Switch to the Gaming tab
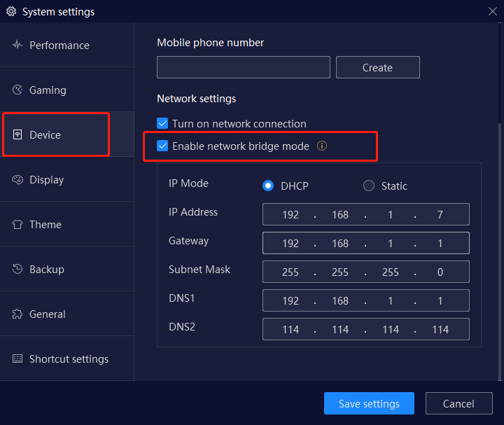This screenshot has height=425, width=504. (67, 90)
